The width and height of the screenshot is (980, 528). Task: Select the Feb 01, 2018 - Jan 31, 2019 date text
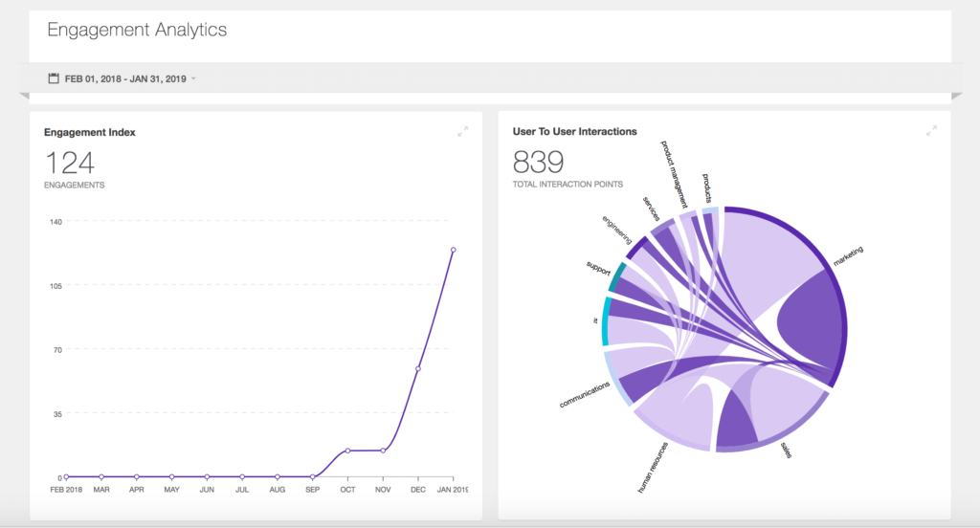pyautogui.click(x=125, y=78)
